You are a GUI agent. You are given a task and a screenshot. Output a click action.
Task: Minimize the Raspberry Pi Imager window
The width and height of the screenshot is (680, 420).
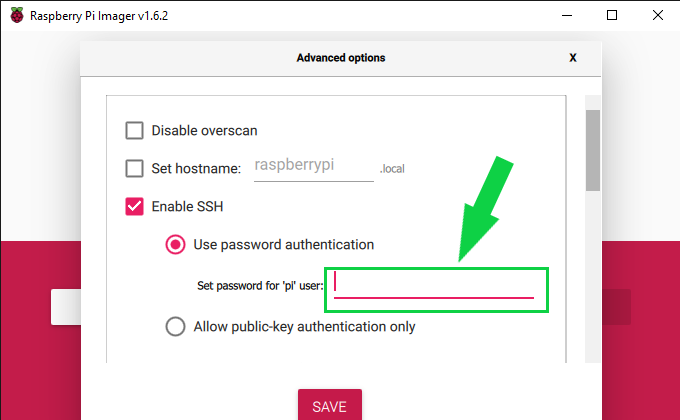pos(566,14)
